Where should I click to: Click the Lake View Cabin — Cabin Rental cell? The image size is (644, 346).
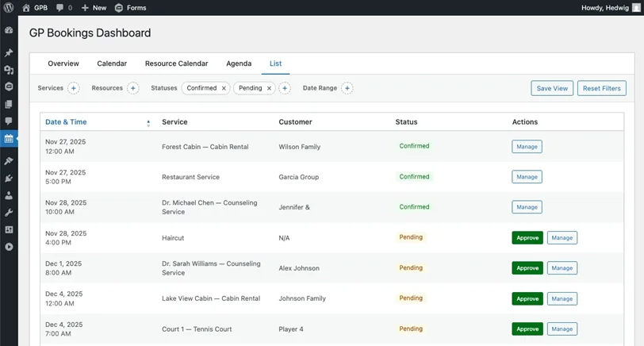point(211,298)
